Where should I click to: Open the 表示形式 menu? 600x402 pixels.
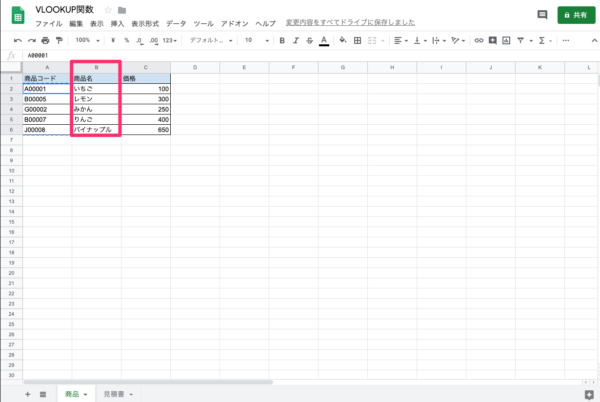[145, 24]
